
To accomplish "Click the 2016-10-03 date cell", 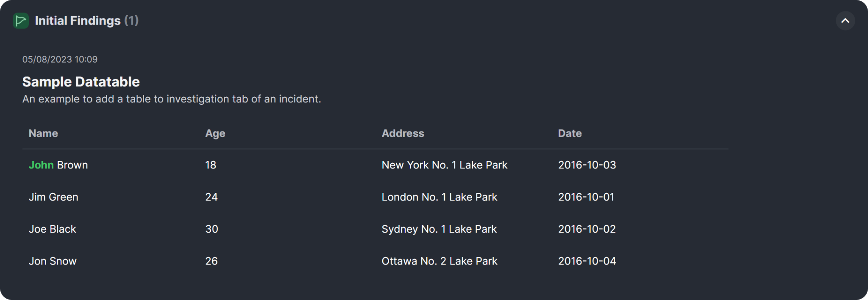I will pos(587,165).
